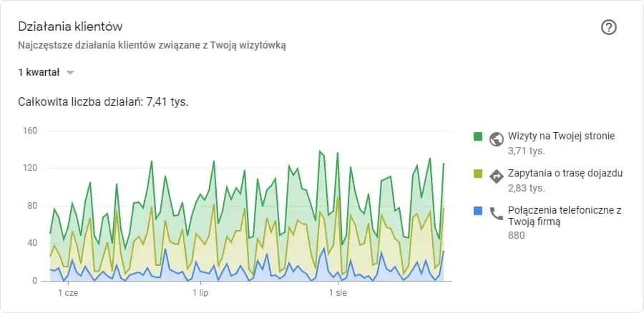Click the 160 label on the y-axis
The width and height of the screenshot is (644, 313).
click(31, 131)
